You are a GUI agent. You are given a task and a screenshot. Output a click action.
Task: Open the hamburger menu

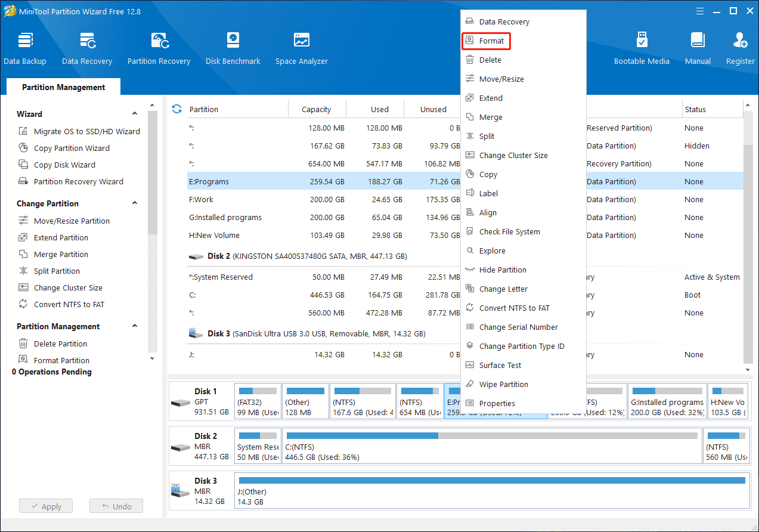tap(699, 11)
